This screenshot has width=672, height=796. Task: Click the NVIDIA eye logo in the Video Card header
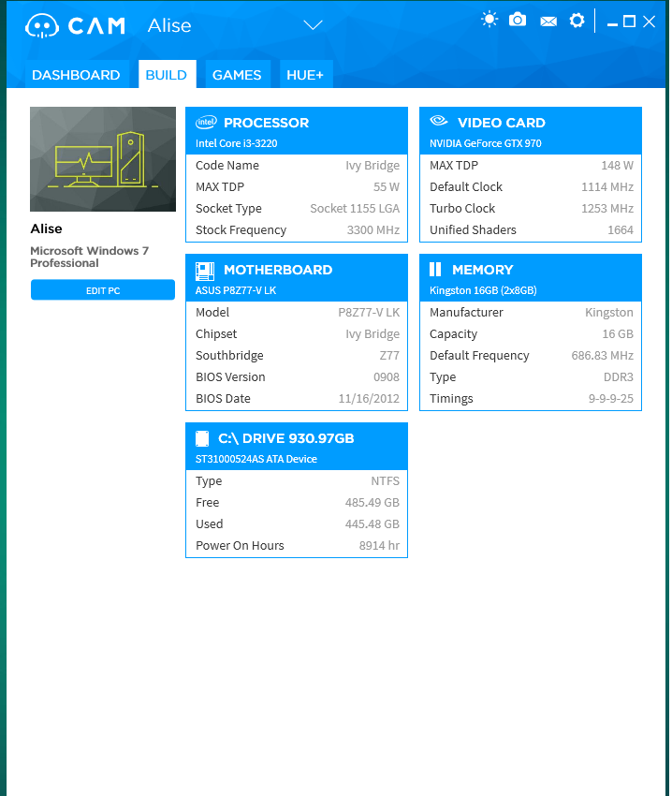click(439, 121)
